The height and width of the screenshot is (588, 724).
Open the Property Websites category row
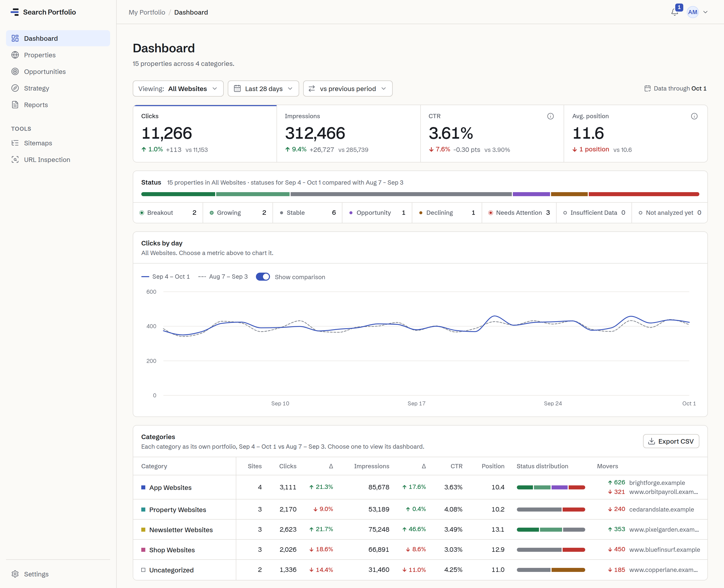(x=420, y=509)
